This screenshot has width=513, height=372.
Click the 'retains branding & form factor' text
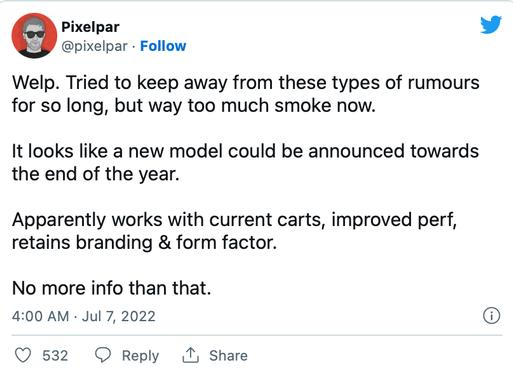point(144,242)
